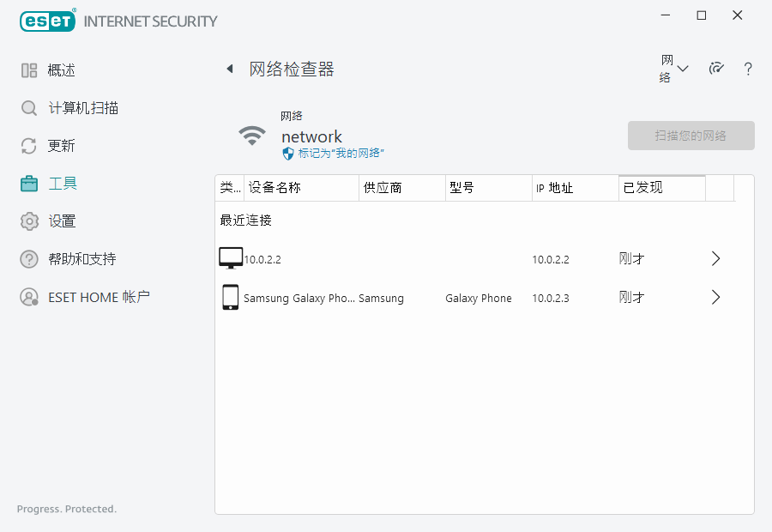Expand details for the 10.0.2.2 device
Image resolution: width=772 pixels, height=532 pixels.
pos(716,258)
